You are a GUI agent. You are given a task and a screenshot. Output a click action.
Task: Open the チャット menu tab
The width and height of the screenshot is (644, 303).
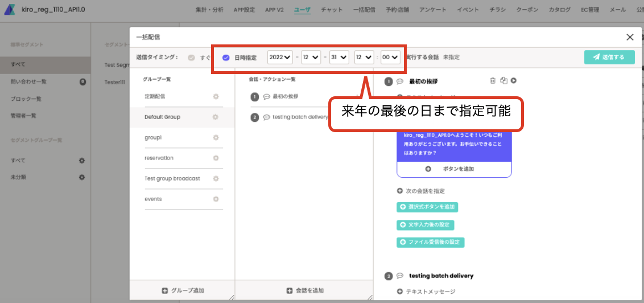(332, 10)
